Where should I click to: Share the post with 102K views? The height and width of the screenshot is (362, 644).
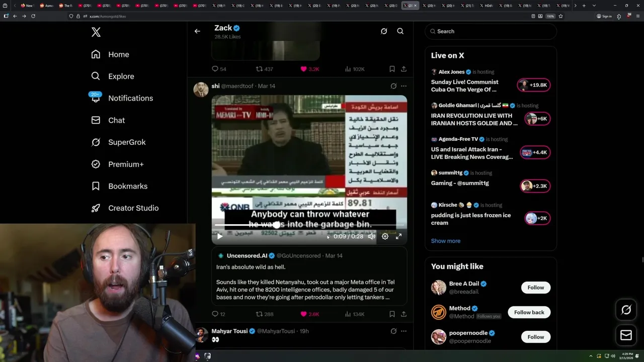coord(404,69)
